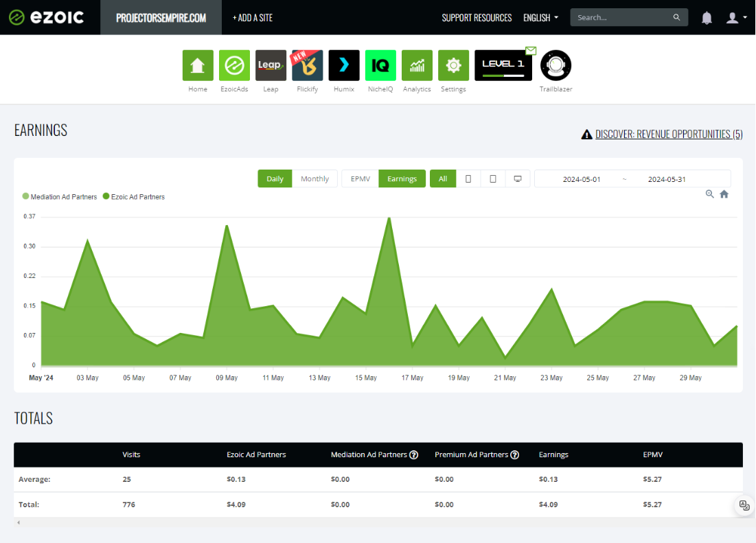View the Level 1 badge
This screenshot has height=543, width=756.
(503, 65)
